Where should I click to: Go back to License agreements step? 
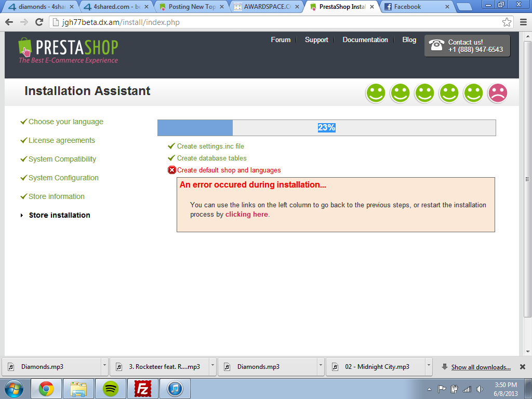click(62, 140)
